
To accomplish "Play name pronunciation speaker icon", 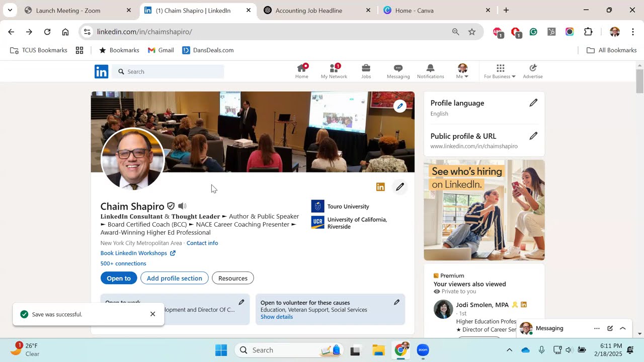I will tap(182, 206).
